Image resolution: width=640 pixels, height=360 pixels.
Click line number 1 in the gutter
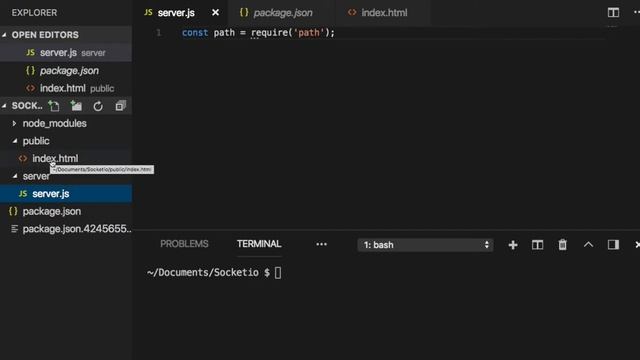[158, 33]
